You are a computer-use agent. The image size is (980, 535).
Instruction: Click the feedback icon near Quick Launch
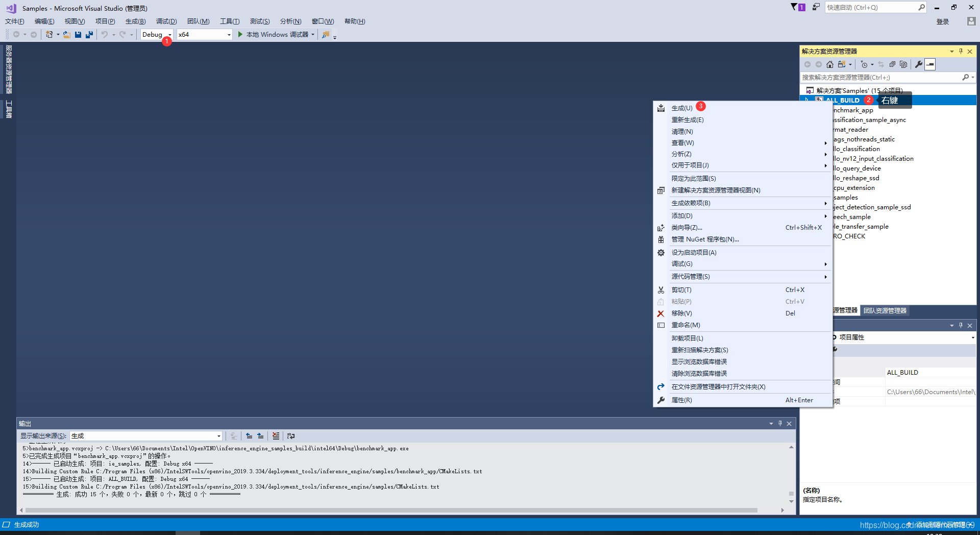click(816, 7)
